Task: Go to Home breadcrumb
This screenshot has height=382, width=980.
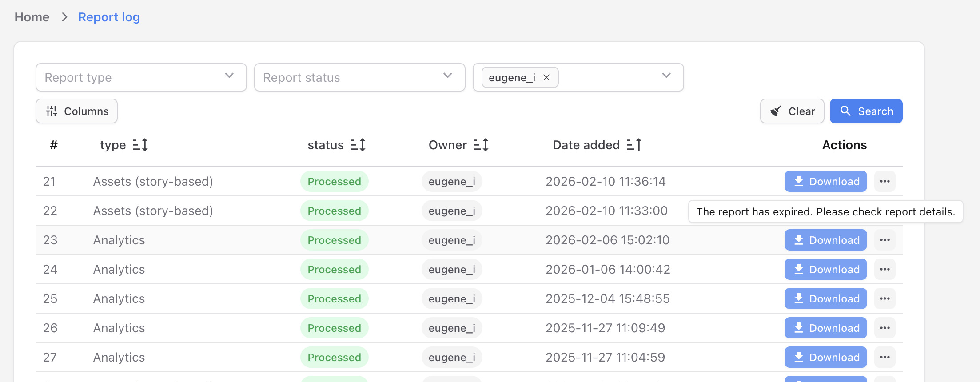Action: point(32,17)
